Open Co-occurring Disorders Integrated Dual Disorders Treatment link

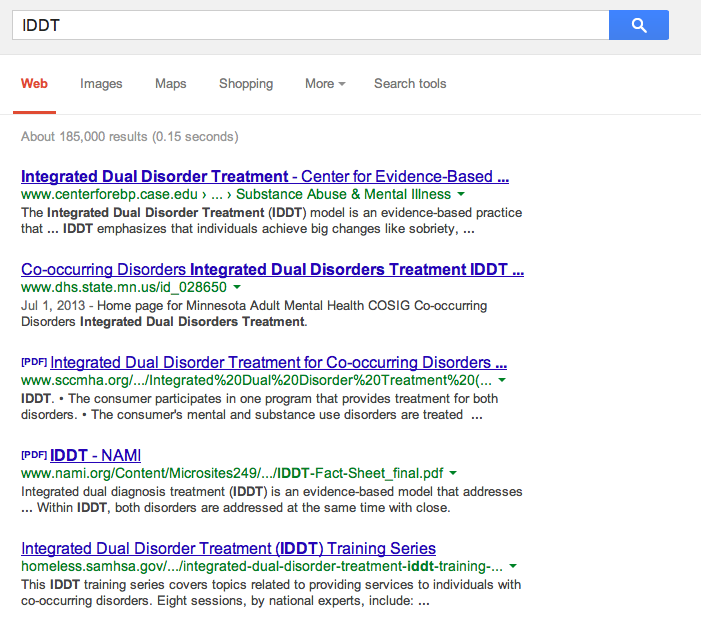272,269
